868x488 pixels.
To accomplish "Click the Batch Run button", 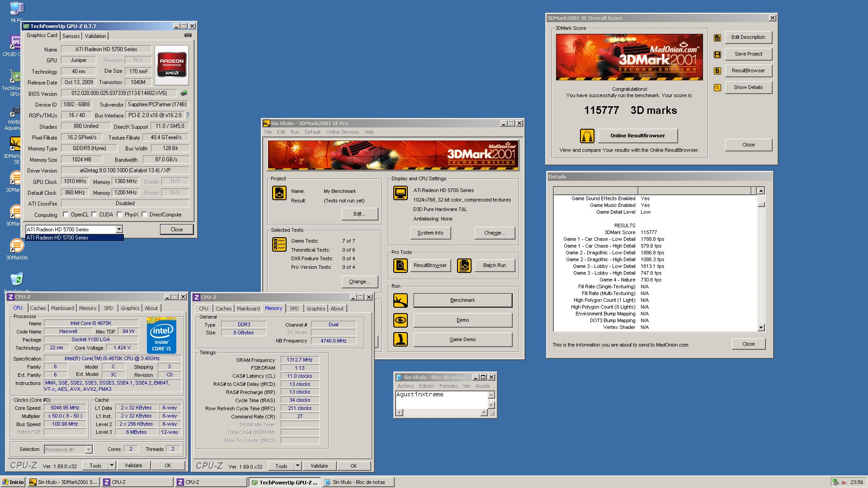I will [x=495, y=266].
